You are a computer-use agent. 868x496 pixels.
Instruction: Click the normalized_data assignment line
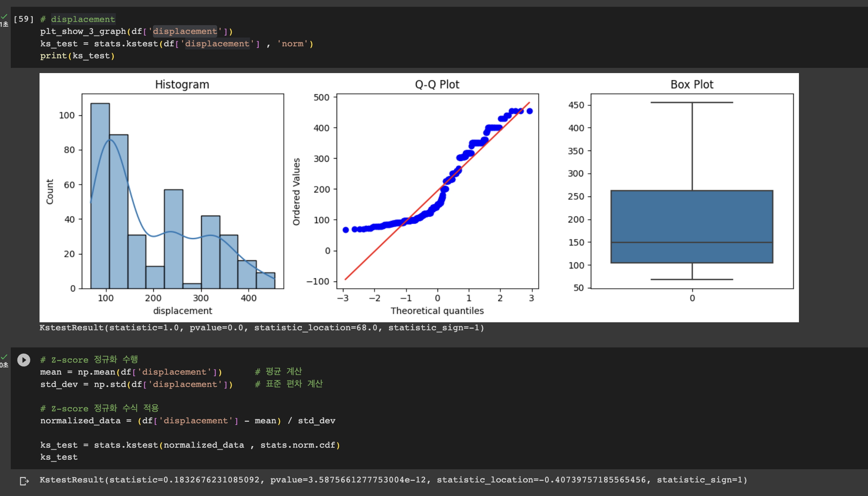[188, 421]
